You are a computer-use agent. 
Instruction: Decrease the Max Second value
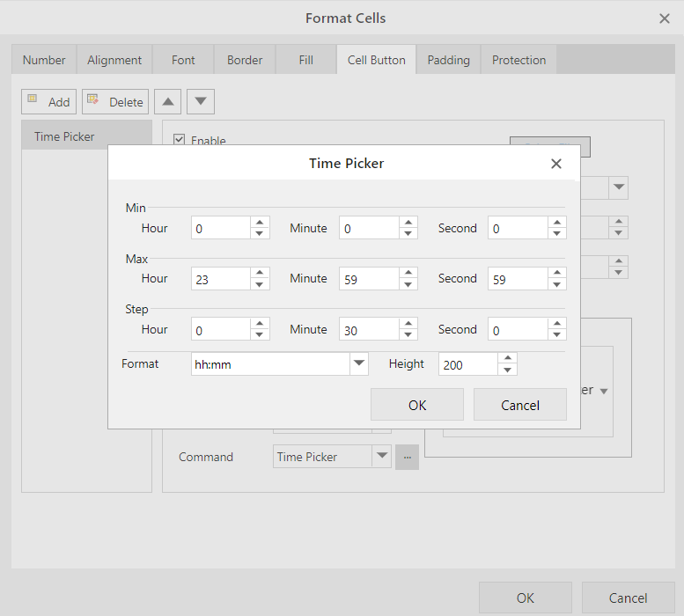coord(556,284)
